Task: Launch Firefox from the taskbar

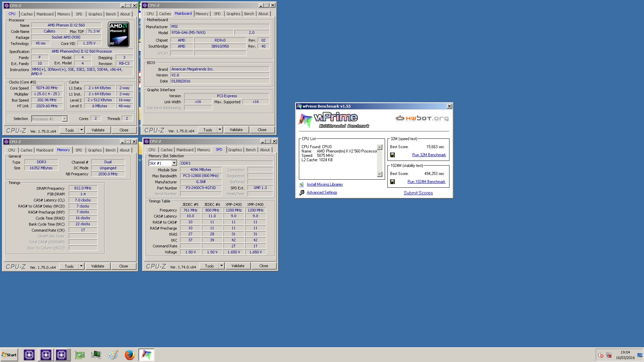Action: [129, 355]
